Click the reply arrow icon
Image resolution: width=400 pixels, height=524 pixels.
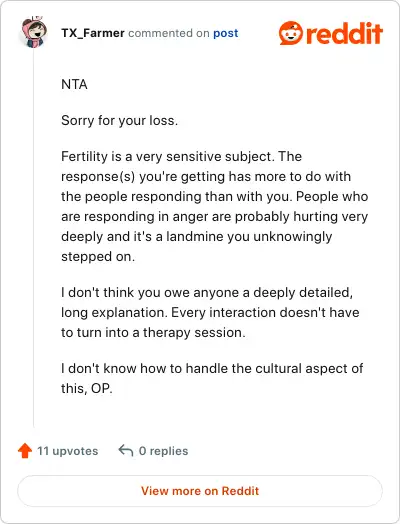(x=126, y=450)
